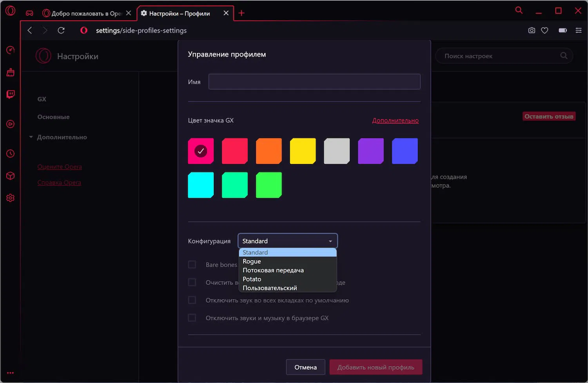Select the pink checked color swatch

pos(201,151)
